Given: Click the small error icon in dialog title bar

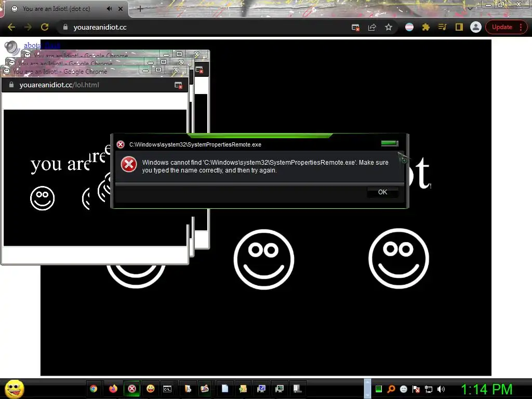Looking at the screenshot, I should pyautogui.click(x=121, y=144).
